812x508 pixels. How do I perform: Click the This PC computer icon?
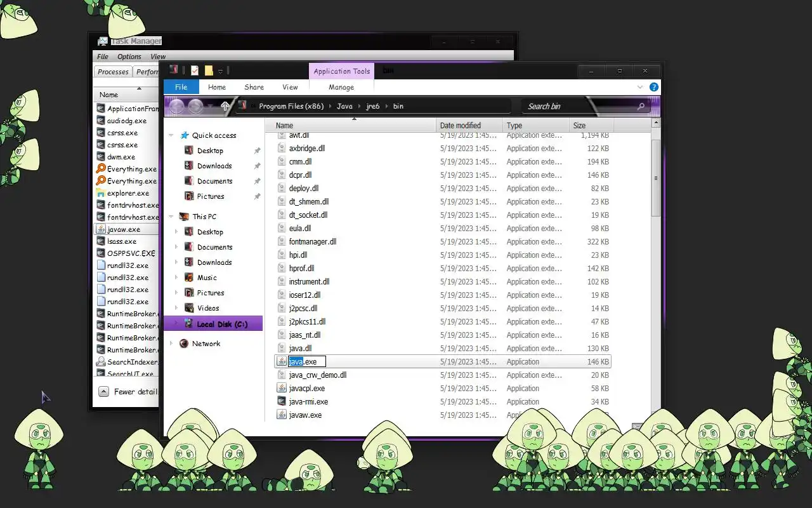click(x=184, y=217)
